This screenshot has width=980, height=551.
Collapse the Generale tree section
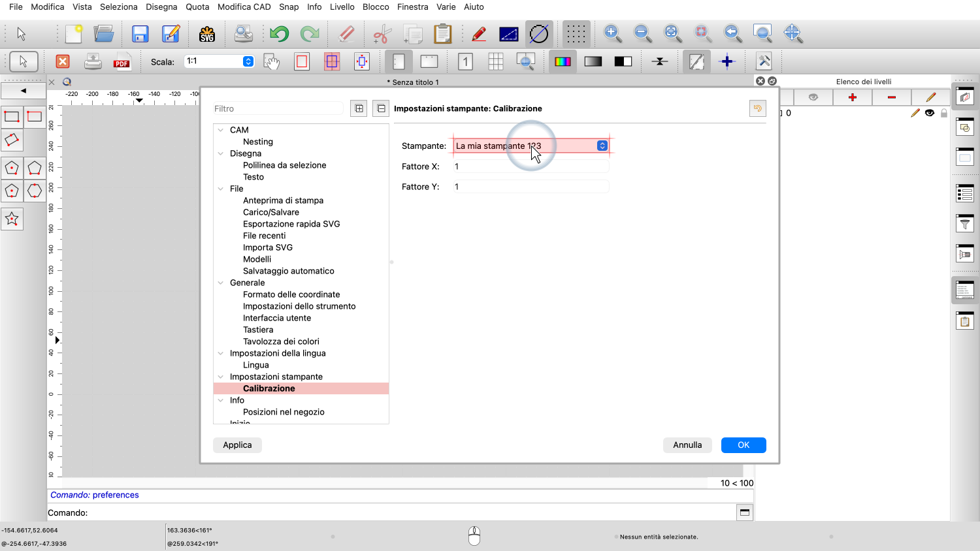point(221,283)
